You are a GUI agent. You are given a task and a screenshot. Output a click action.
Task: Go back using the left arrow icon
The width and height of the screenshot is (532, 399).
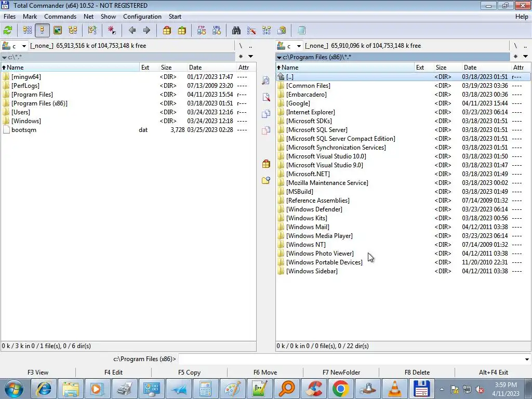click(x=132, y=31)
